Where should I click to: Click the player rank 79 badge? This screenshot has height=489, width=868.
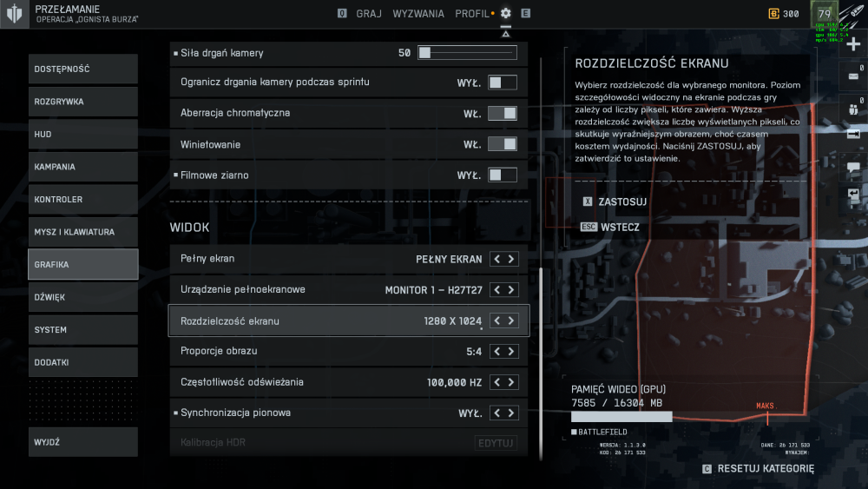[825, 14]
